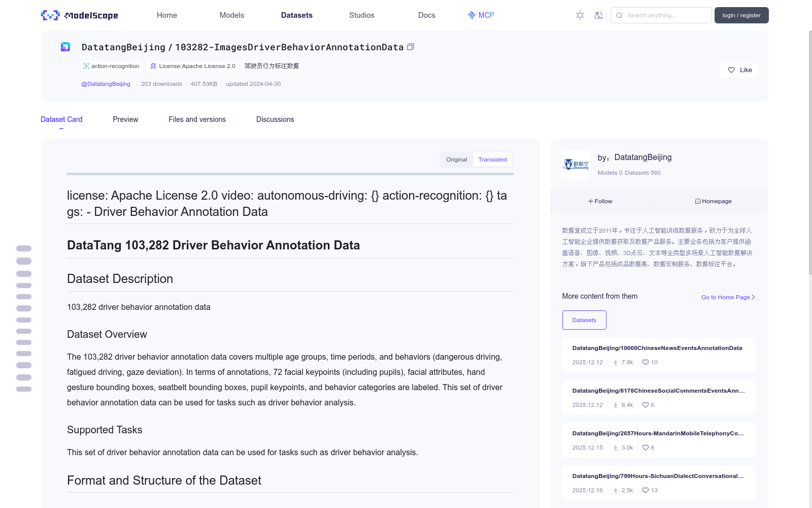Open the Studios navigation item

pos(362,15)
